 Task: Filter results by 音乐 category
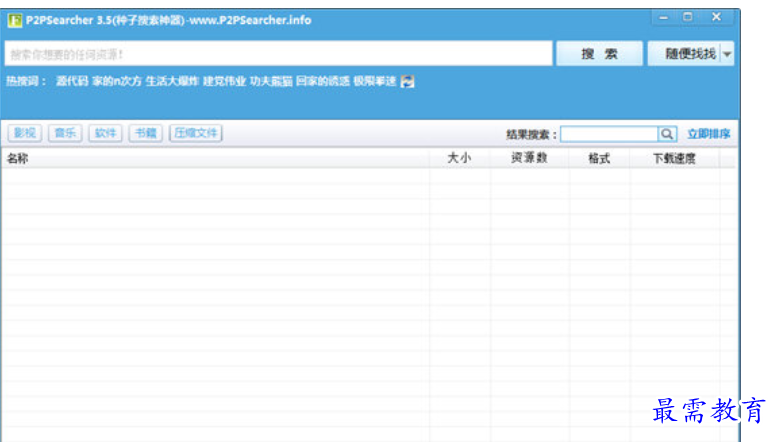65,133
